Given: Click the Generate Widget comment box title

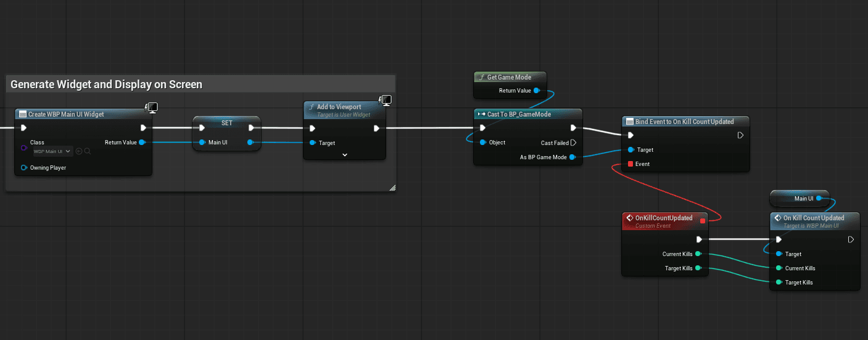Looking at the screenshot, I should [x=106, y=85].
